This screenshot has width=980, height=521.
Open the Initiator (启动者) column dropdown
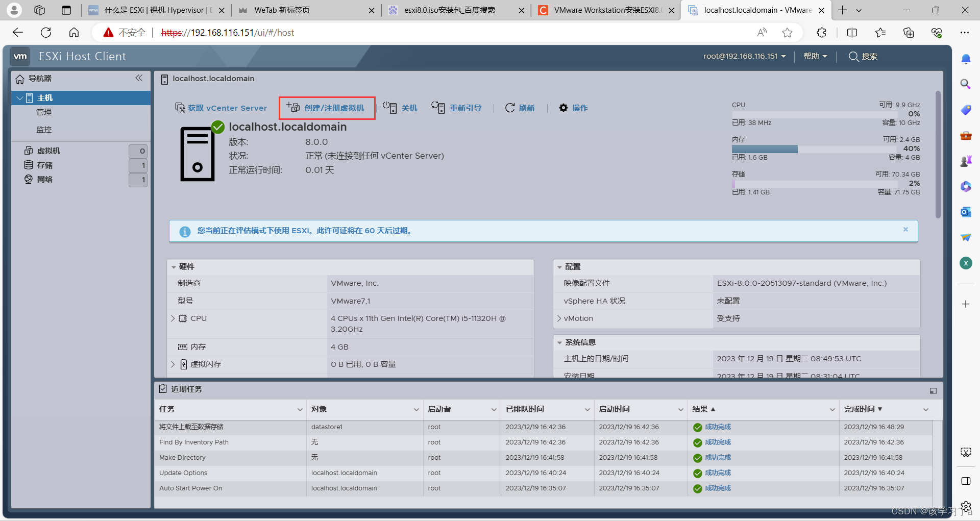pyautogui.click(x=494, y=410)
